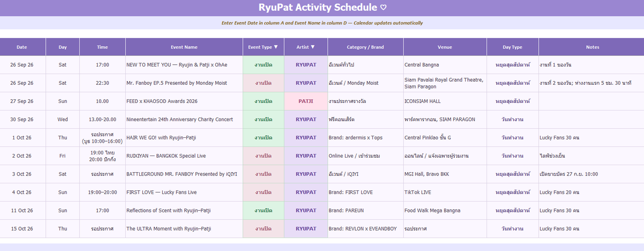This screenshot has width=644, height=251.
Task: Select the PATJI artist cell
Action: tap(306, 101)
